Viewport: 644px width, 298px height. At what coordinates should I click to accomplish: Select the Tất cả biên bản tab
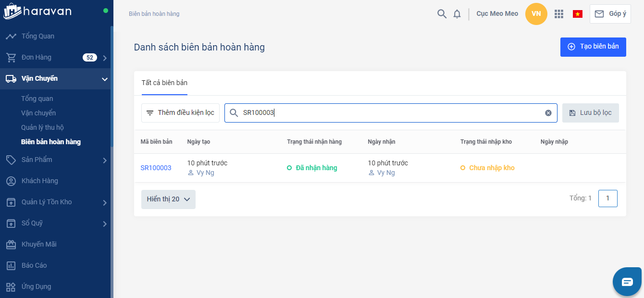pos(164,83)
